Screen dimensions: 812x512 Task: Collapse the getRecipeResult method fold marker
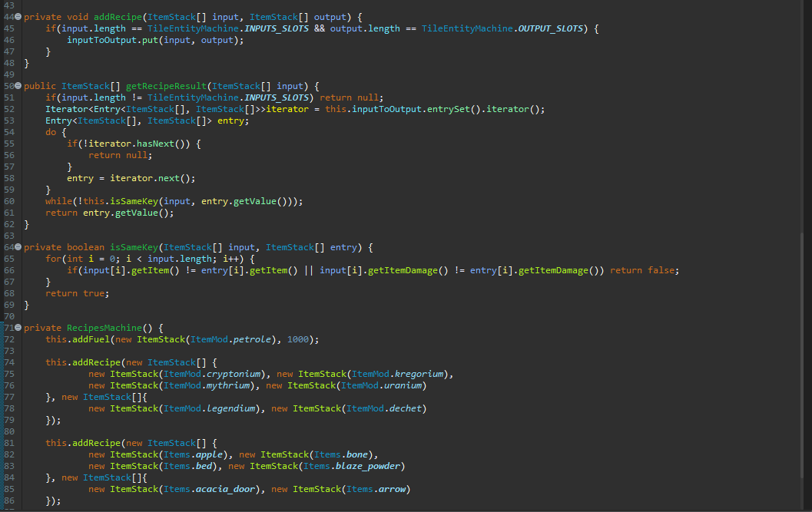point(18,86)
